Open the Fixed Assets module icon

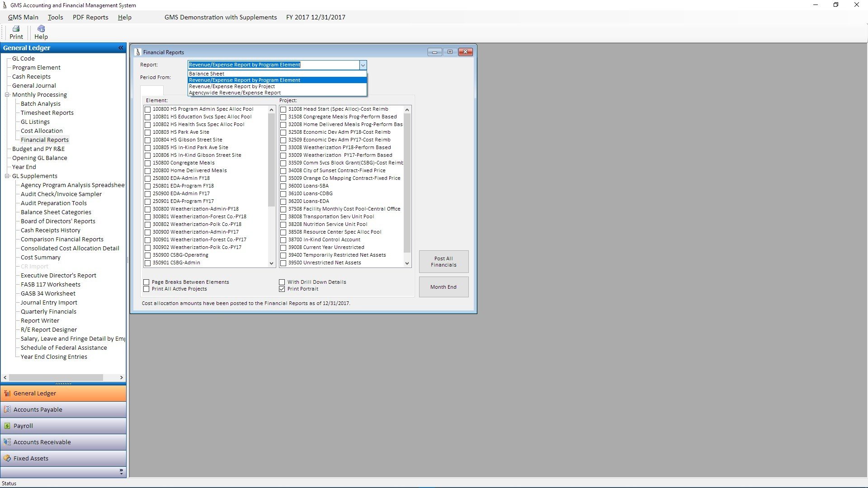click(x=7, y=459)
